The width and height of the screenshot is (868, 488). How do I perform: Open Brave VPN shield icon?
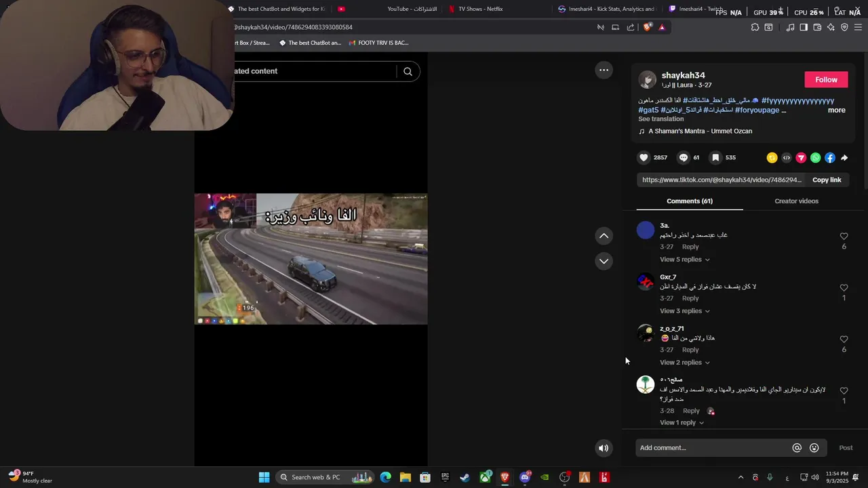(844, 27)
